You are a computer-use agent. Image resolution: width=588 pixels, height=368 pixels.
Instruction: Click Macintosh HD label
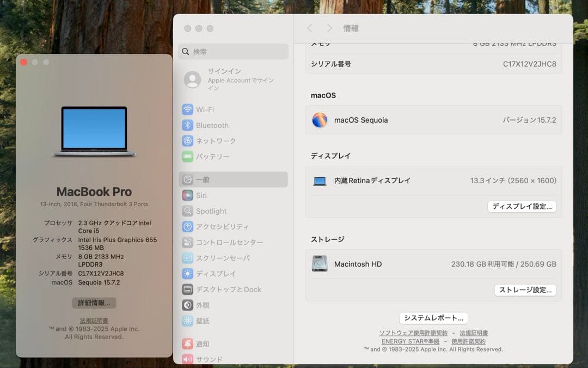(358, 264)
